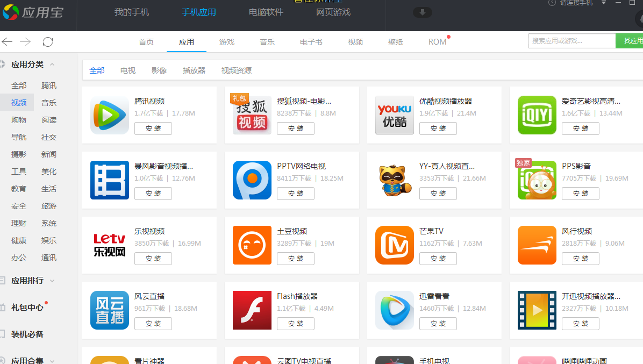
Task: Open 礼包中心 in sidebar
Action: [27, 308]
